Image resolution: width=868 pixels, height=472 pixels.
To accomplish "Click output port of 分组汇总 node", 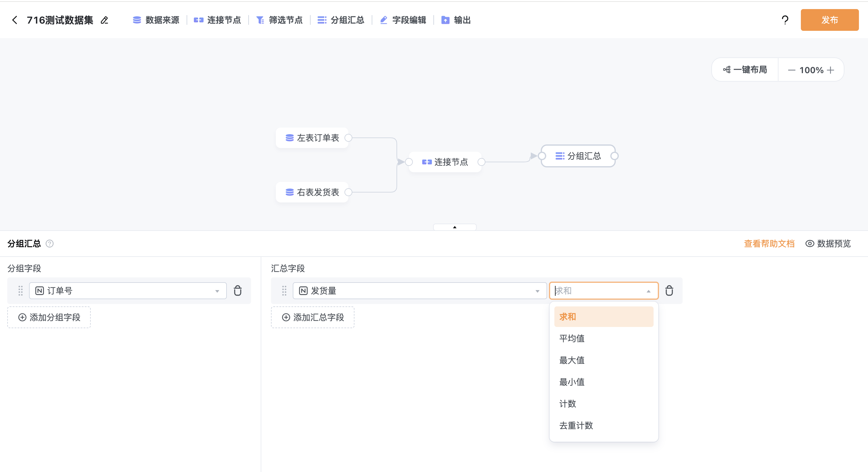I will point(615,156).
